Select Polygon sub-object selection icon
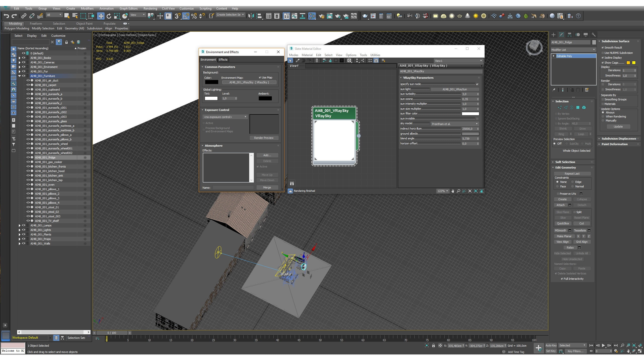The width and height of the screenshot is (644, 362). [578, 107]
